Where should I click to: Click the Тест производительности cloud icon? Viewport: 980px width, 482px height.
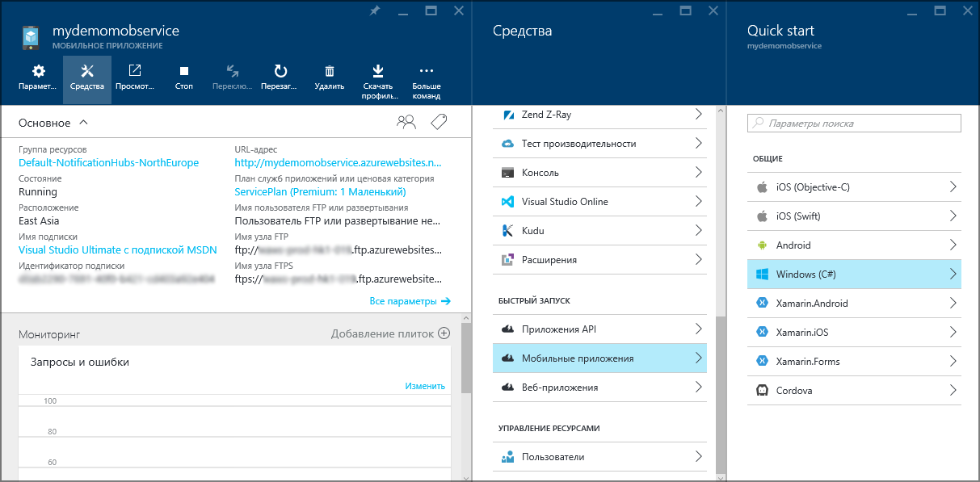tap(508, 144)
